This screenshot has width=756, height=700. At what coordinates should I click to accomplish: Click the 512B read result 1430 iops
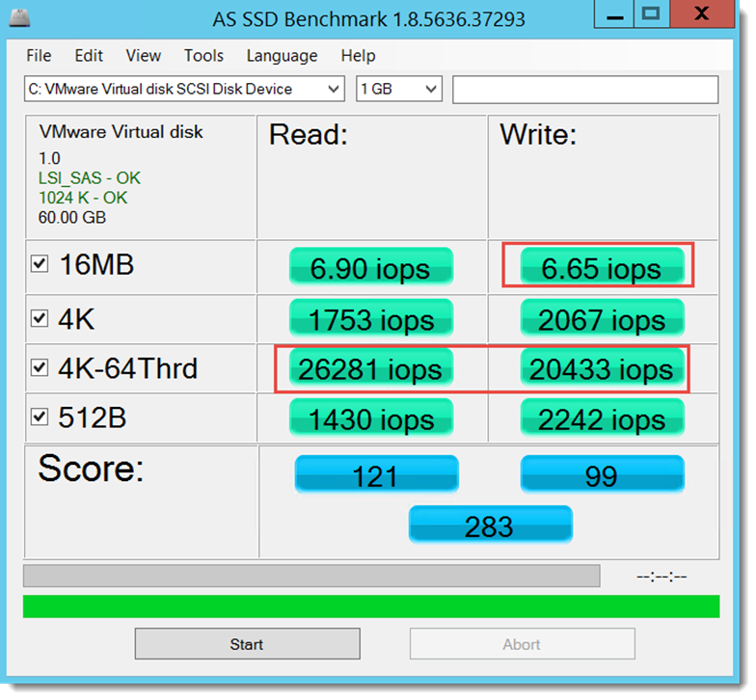pos(370,417)
